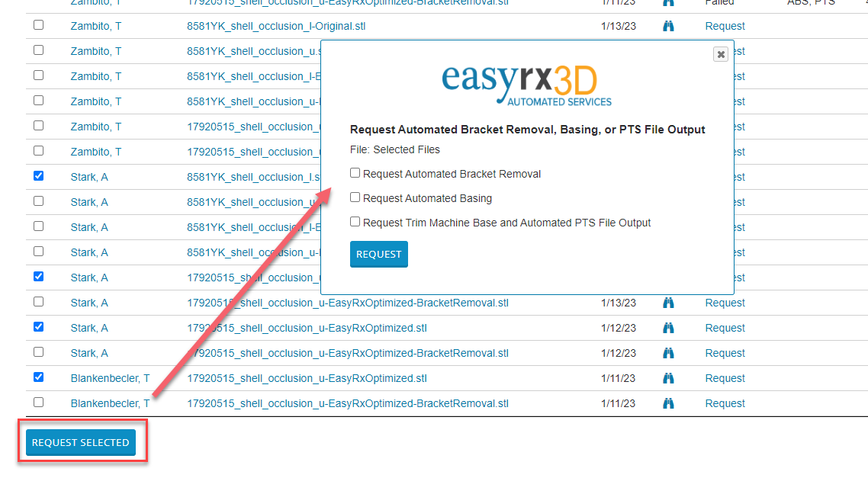Image resolution: width=868 pixels, height=478 pixels.
Task: Click the 'File: Selected Files' text in dialog
Action: pyautogui.click(x=394, y=149)
